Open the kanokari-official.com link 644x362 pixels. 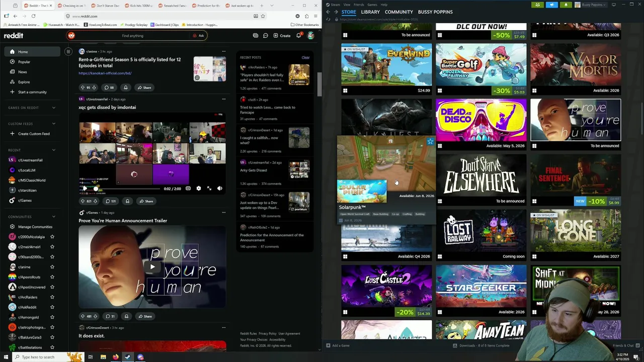coord(105,73)
